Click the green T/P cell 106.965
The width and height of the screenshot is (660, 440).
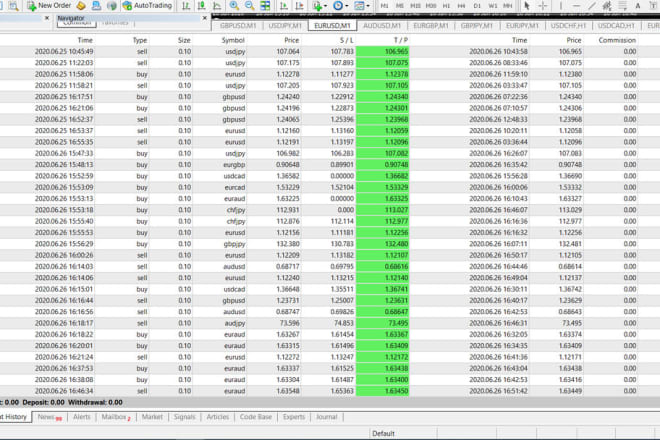point(382,51)
